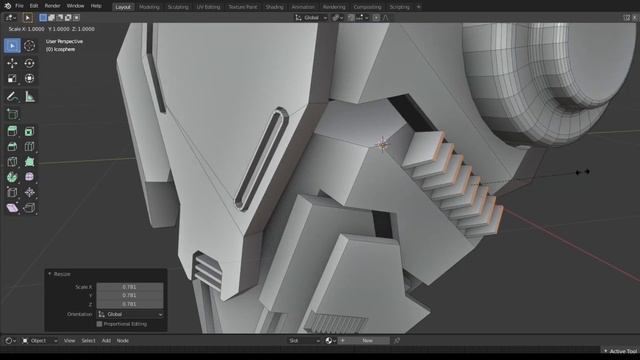Image resolution: width=640 pixels, height=360 pixels.
Task: Pick the Shear tool
Action: click(x=12, y=208)
